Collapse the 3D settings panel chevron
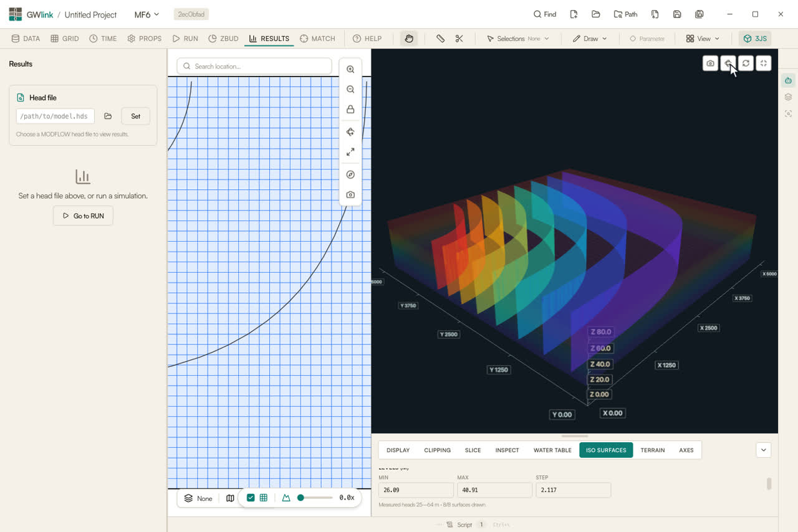The image size is (798, 532). [764, 450]
